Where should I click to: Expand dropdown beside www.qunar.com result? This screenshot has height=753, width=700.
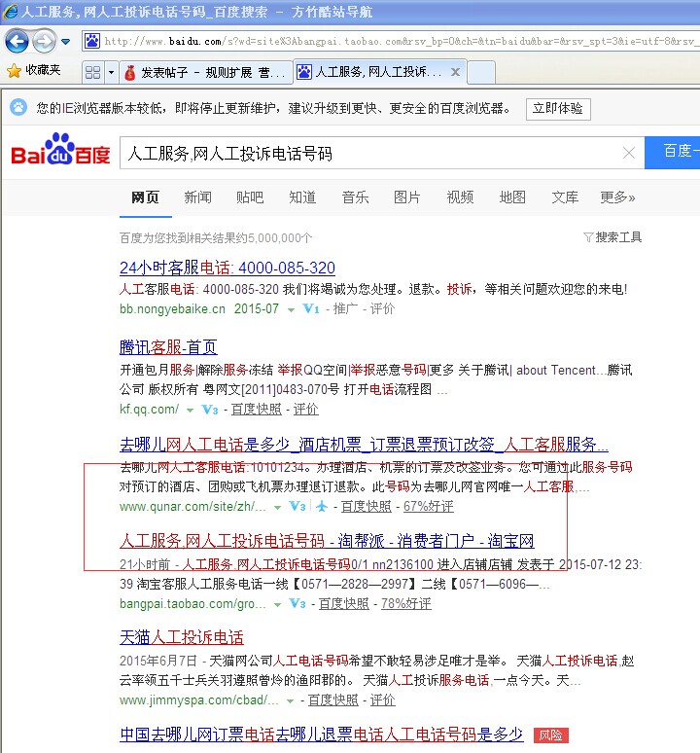[277, 508]
